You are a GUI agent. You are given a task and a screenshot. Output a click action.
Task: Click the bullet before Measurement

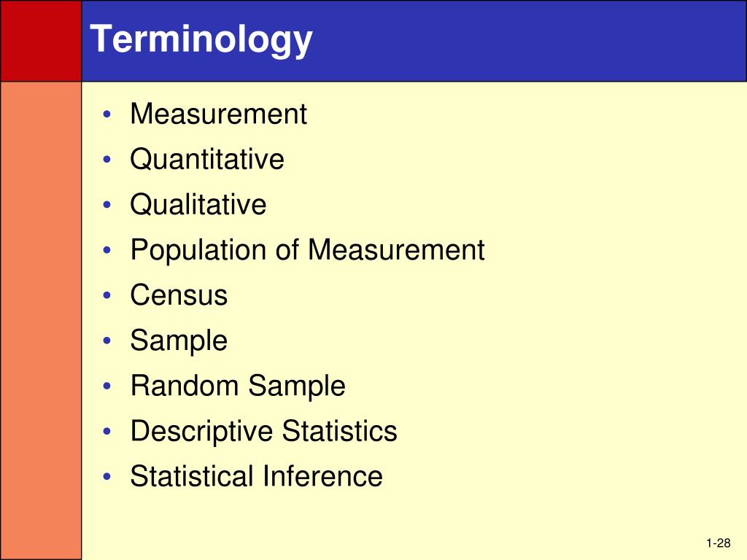[107, 114]
